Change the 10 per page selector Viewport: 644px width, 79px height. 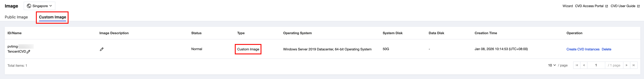[x=552, y=65]
